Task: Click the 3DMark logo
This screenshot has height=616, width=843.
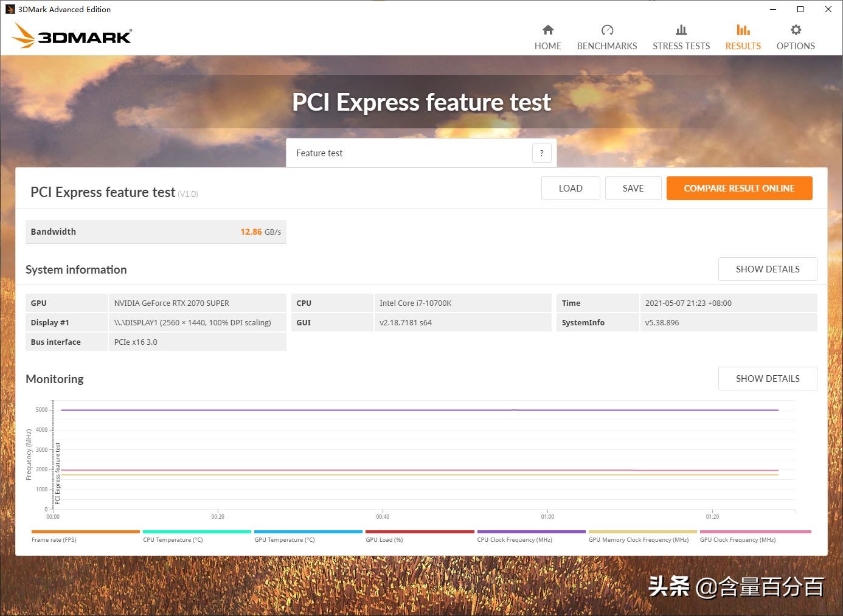Action: point(72,36)
